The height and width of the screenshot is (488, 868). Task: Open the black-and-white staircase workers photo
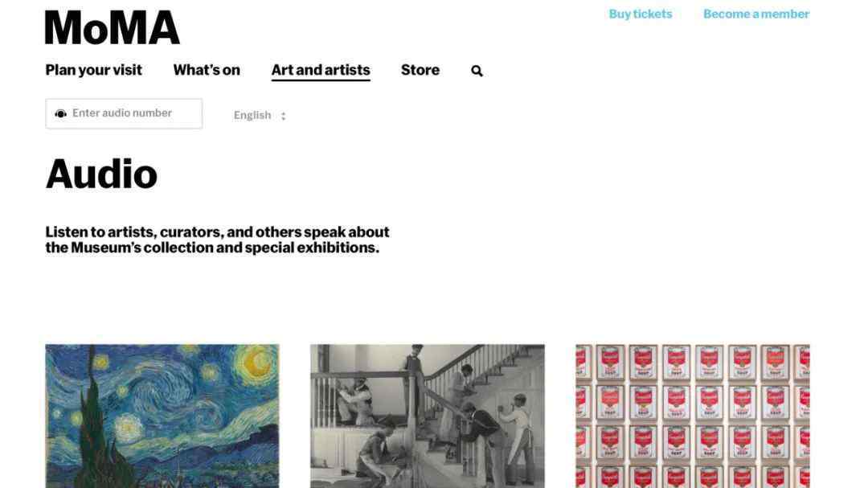(428, 416)
